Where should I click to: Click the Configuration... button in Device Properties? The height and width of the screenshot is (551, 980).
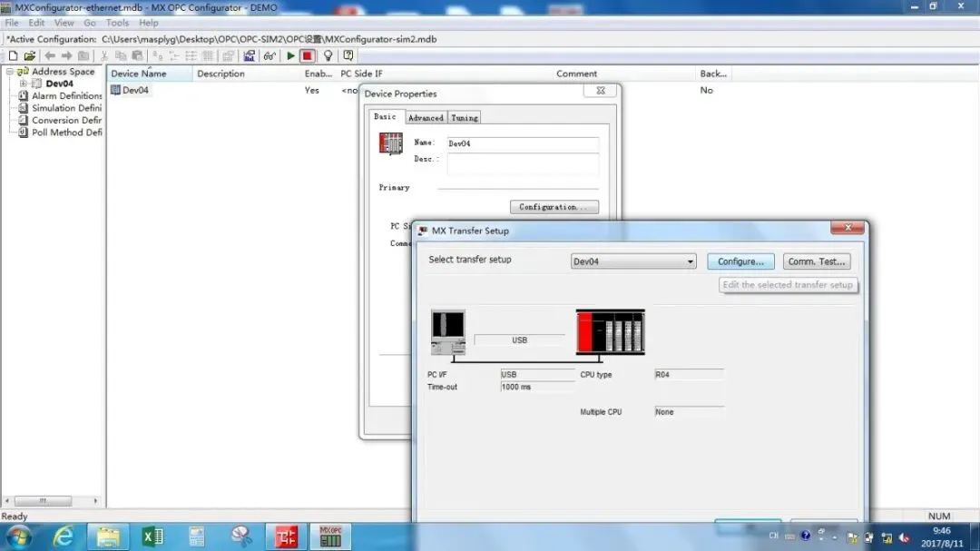coord(554,206)
